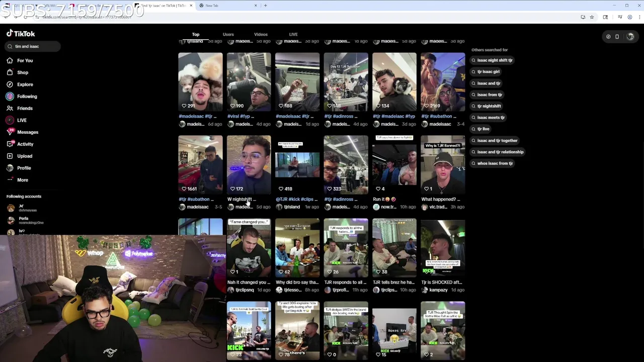Switch to the Top results tab
This screenshot has height=362, width=644.
pyautogui.click(x=196, y=34)
